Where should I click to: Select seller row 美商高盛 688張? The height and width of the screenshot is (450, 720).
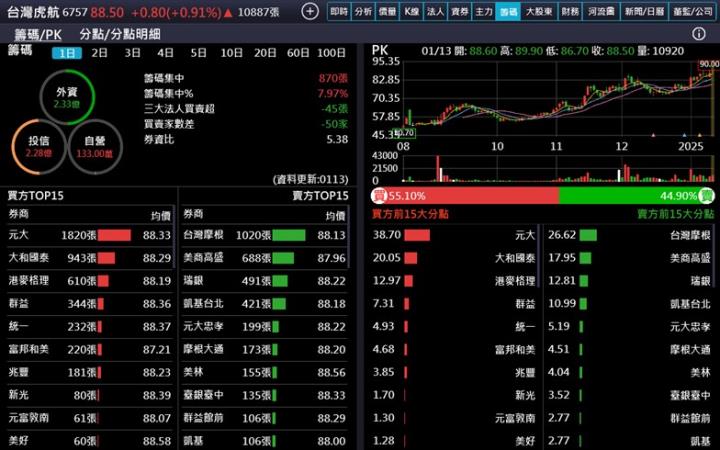265,258
